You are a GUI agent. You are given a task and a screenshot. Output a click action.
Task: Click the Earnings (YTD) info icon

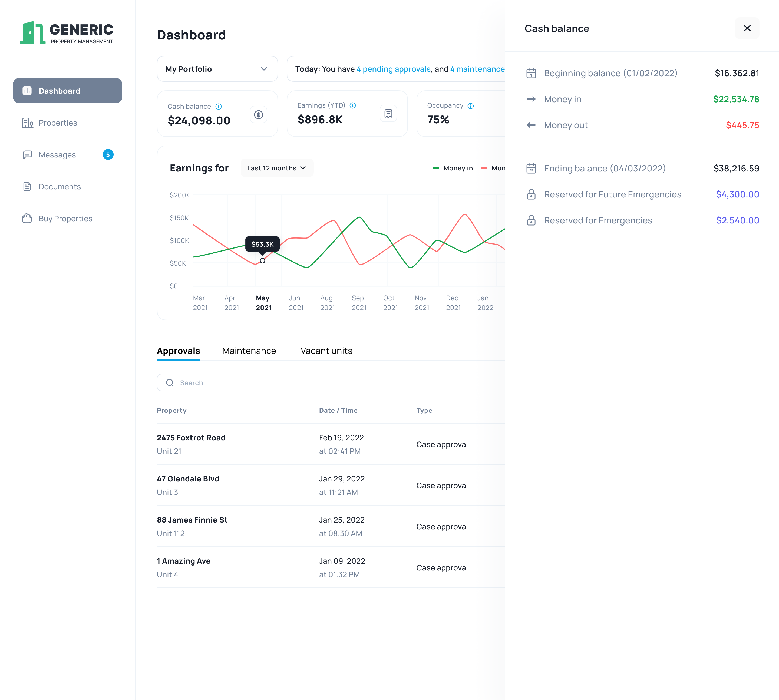coord(353,105)
